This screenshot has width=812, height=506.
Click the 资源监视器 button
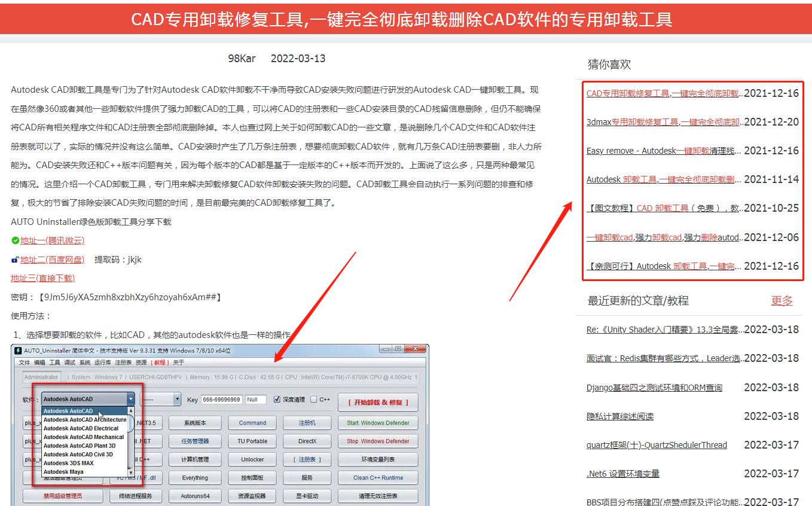pyautogui.click(x=252, y=496)
